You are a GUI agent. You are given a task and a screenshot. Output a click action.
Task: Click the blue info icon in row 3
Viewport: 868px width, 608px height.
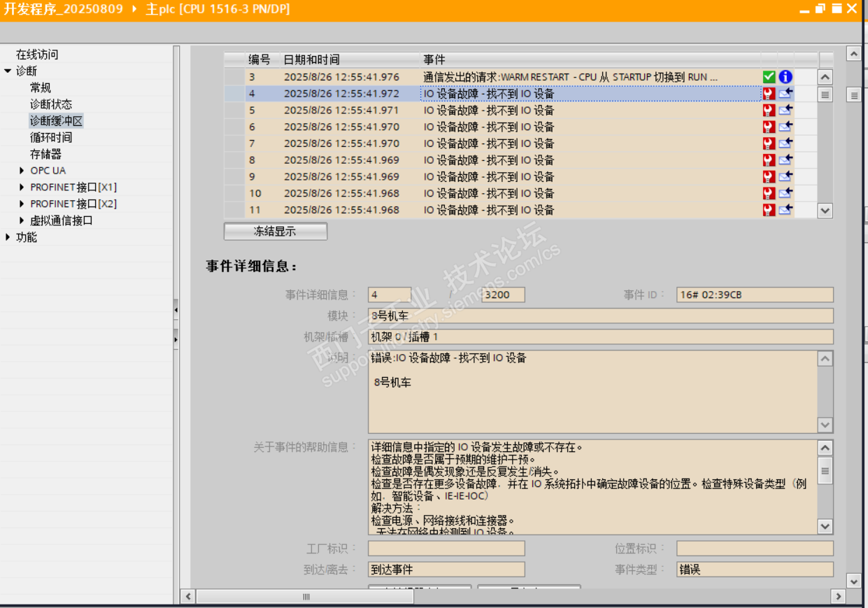pyautogui.click(x=785, y=77)
